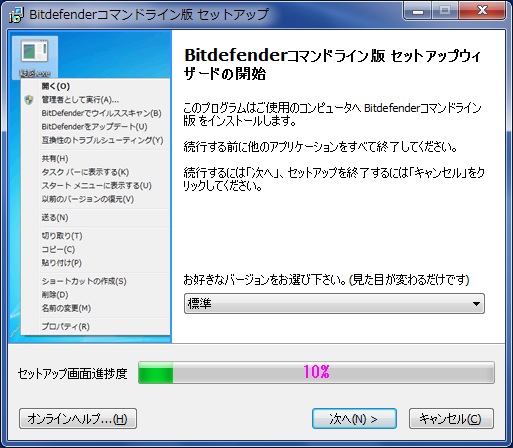This screenshot has width=513, height=448.
Task: Click the shield icon beside 管理者として実行
Action: pyautogui.click(x=29, y=100)
